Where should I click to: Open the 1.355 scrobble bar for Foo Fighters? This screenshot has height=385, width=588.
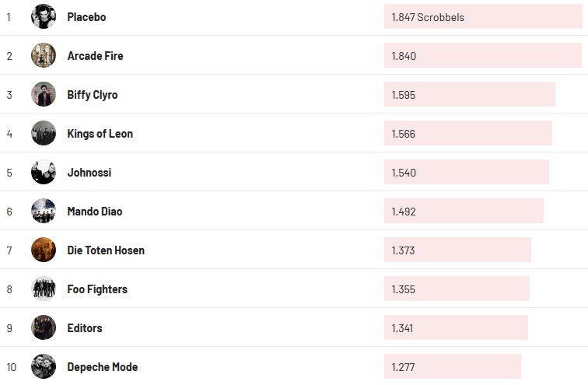457,289
